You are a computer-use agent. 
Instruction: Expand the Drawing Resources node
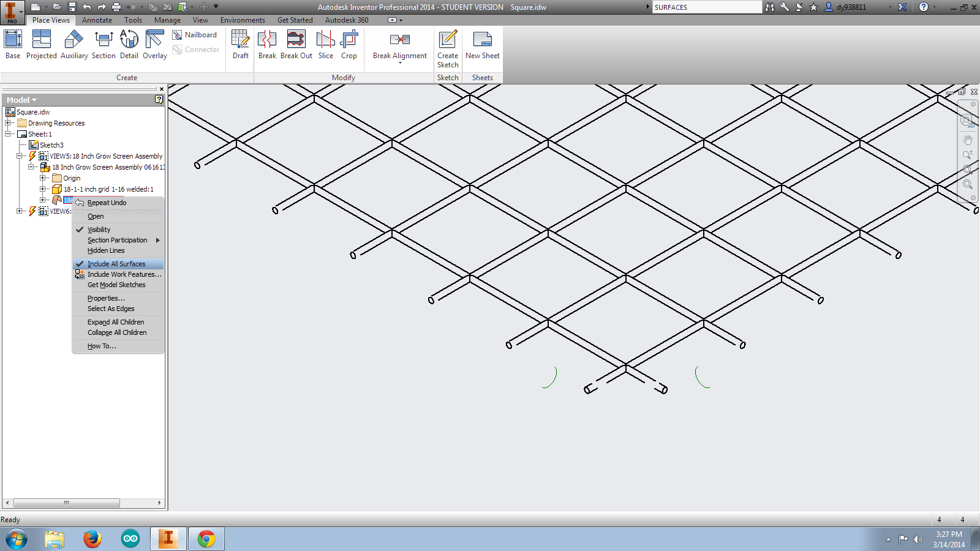click(x=7, y=122)
